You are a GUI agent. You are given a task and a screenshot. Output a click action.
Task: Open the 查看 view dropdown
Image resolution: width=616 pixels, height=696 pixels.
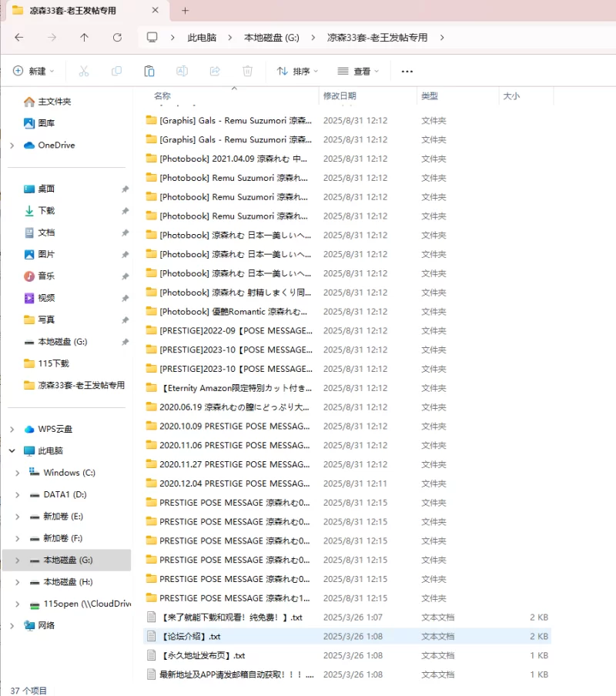click(358, 71)
